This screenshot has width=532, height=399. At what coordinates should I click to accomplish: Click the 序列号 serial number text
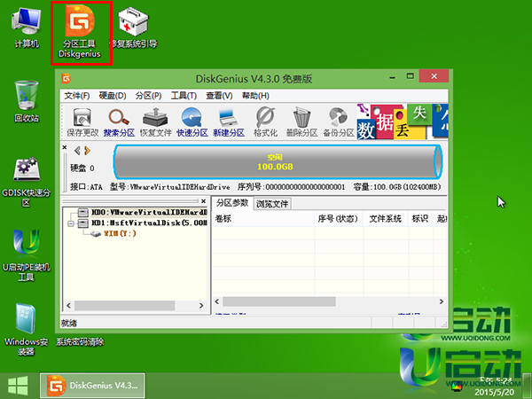pyautogui.click(x=291, y=187)
